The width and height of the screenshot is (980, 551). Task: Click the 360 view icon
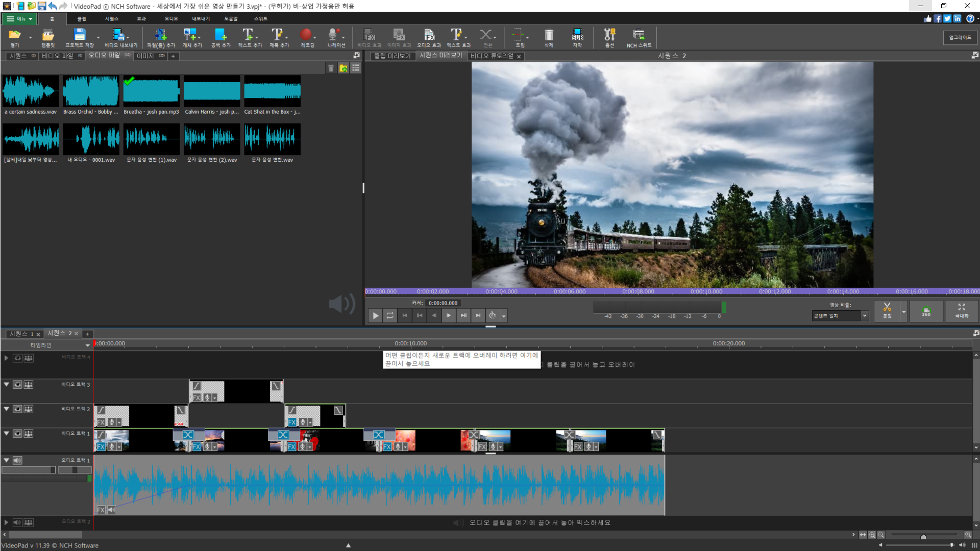click(926, 311)
